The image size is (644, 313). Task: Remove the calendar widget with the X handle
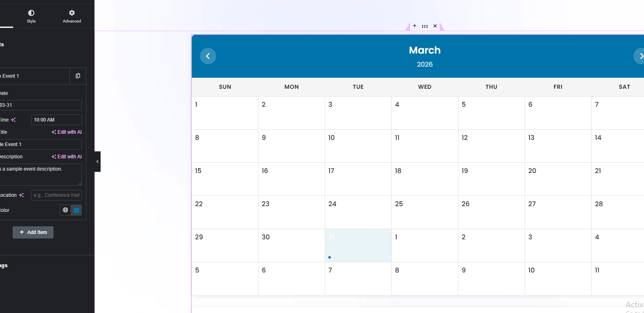(x=435, y=26)
